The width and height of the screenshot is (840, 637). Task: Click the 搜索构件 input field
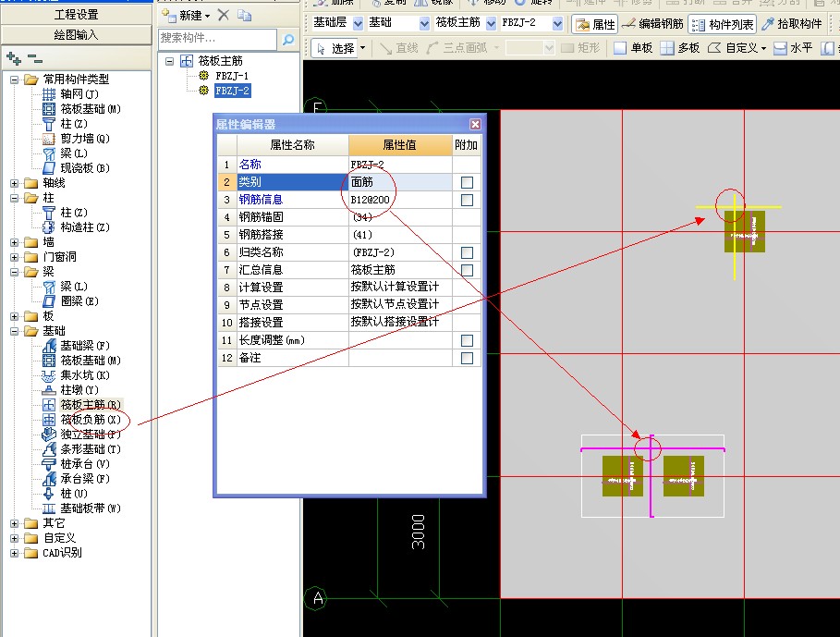(217, 39)
